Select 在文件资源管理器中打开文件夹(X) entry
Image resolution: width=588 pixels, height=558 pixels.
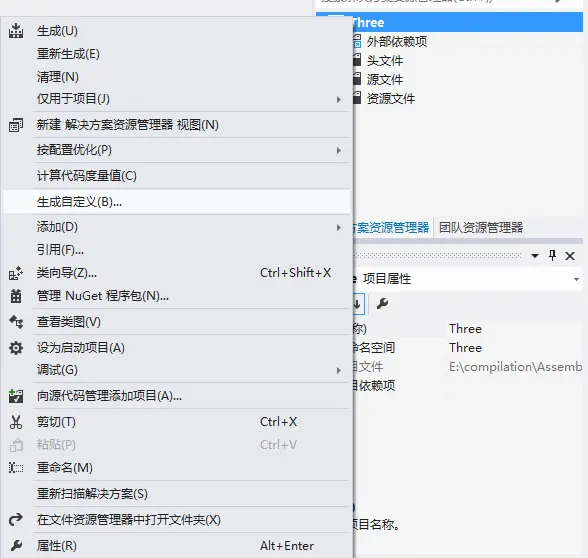(x=176, y=520)
